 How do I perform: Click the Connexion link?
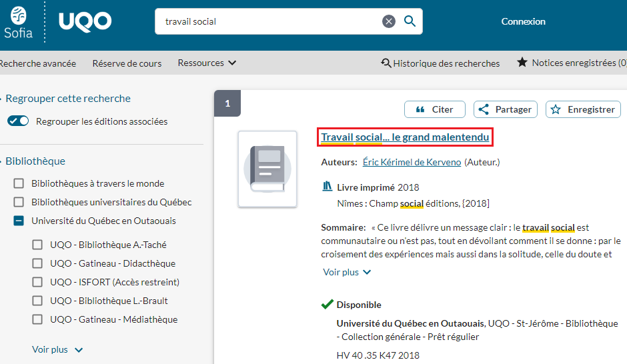click(523, 21)
